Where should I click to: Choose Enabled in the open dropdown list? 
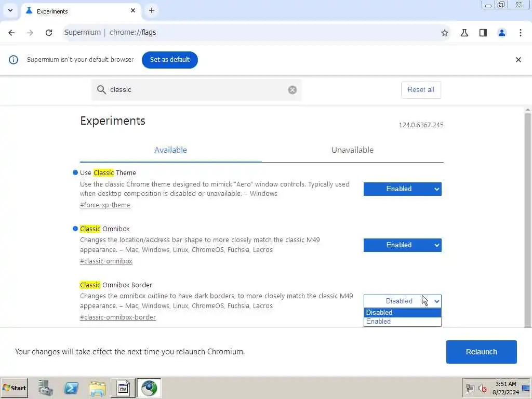coord(403,321)
